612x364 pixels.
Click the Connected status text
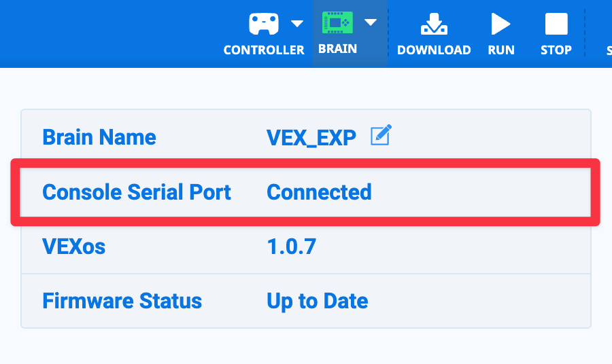pos(319,192)
